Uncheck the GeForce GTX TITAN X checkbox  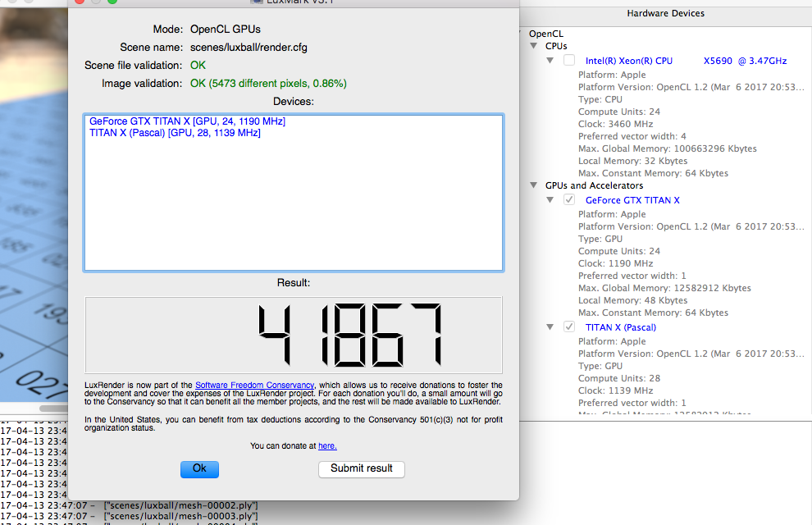click(x=569, y=200)
